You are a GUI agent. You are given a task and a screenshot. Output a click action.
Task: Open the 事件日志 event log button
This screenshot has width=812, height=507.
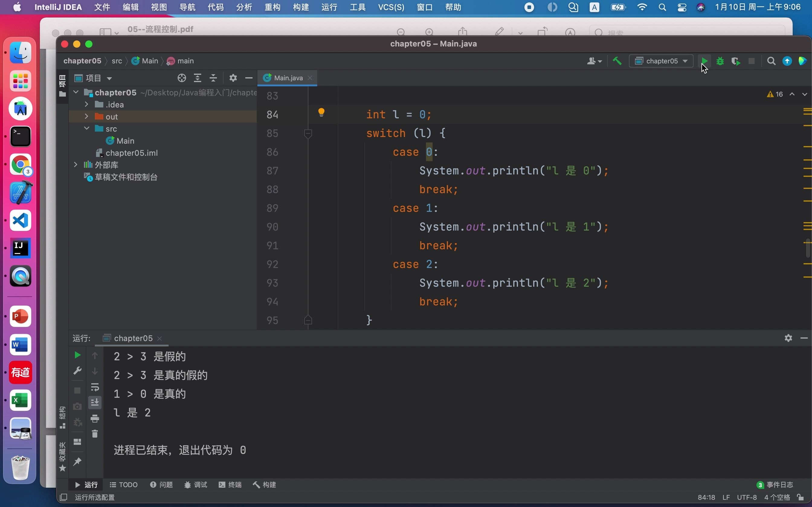pyautogui.click(x=775, y=485)
